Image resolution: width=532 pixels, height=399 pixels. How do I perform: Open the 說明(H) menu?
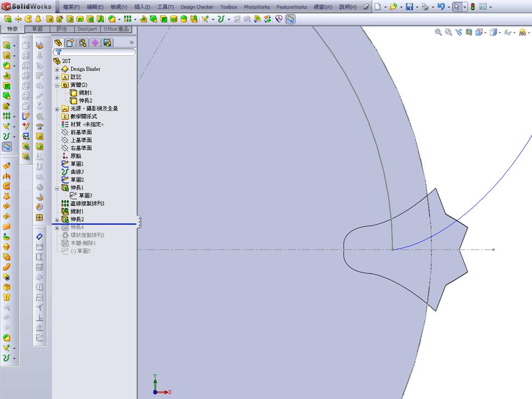[348, 7]
